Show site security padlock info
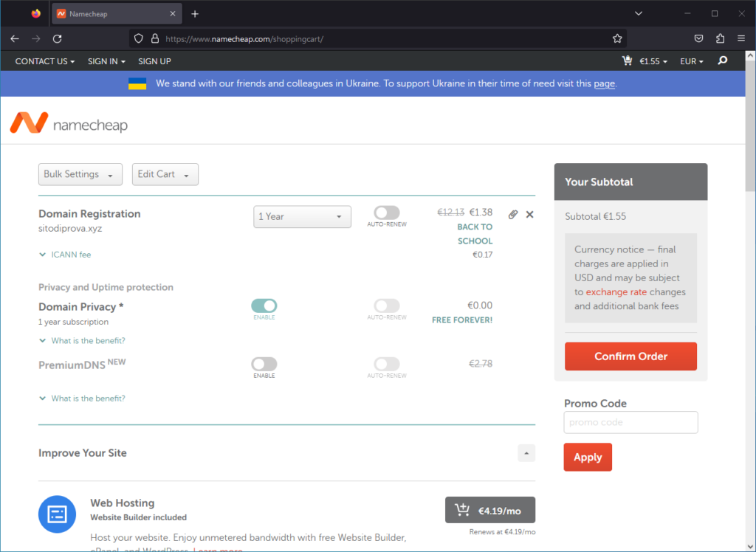 point(155,38)
